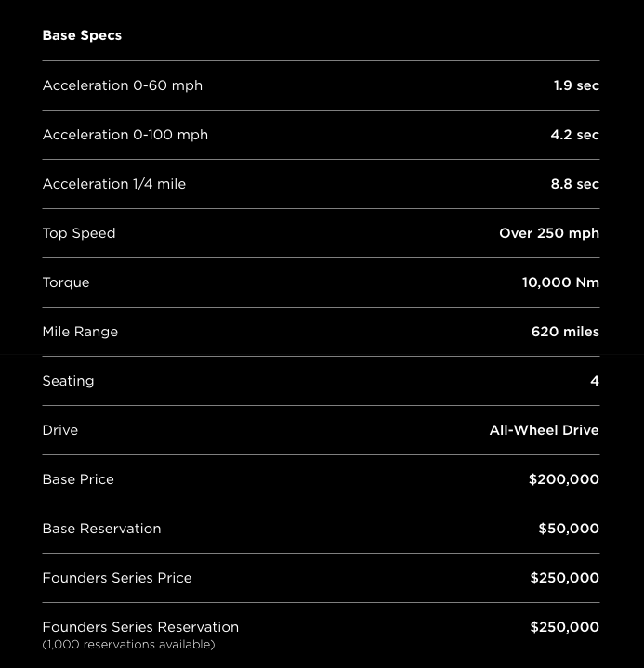Select the "All-Wheel Drive" value
Viewport: 644px width, 668px height.
544,430
